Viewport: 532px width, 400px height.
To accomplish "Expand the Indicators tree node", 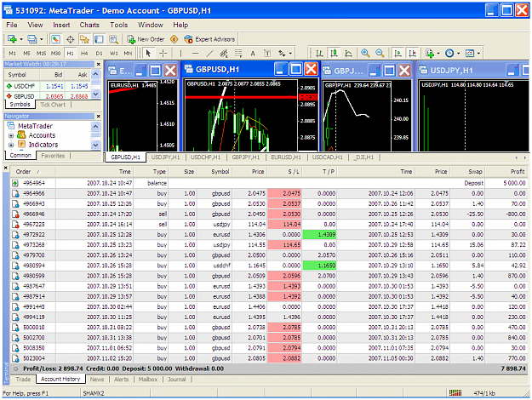I will coord(11,145).
